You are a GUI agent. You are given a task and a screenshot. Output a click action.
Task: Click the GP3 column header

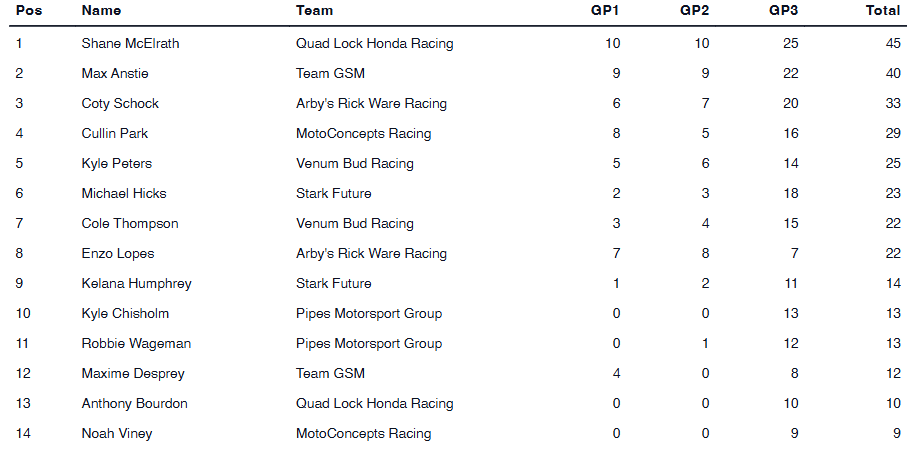click(x=784, y=11)
